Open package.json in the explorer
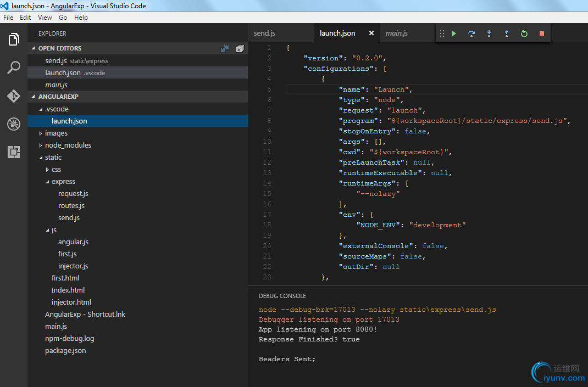Screen dimensions: 588x387 click(65, 351)
